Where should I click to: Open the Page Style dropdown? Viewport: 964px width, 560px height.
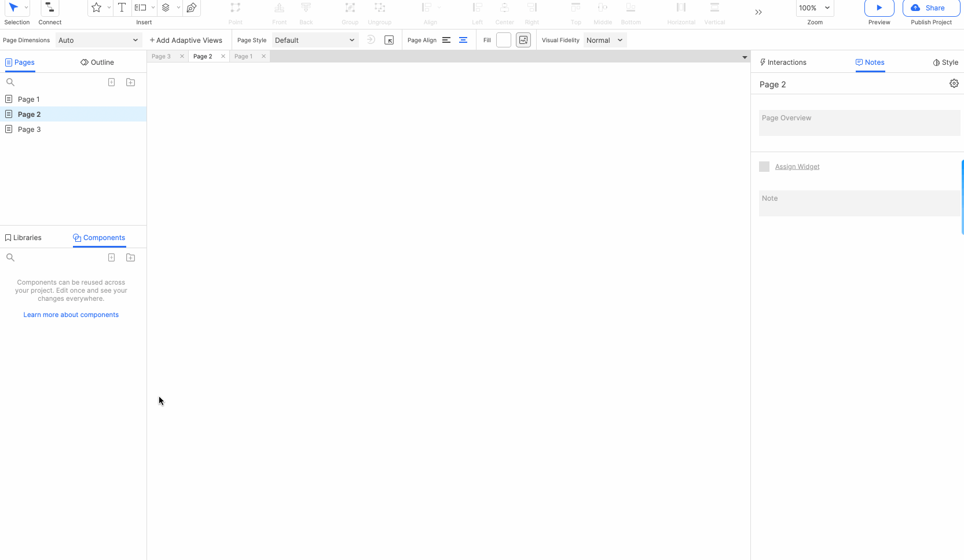(x=314, y=40)
